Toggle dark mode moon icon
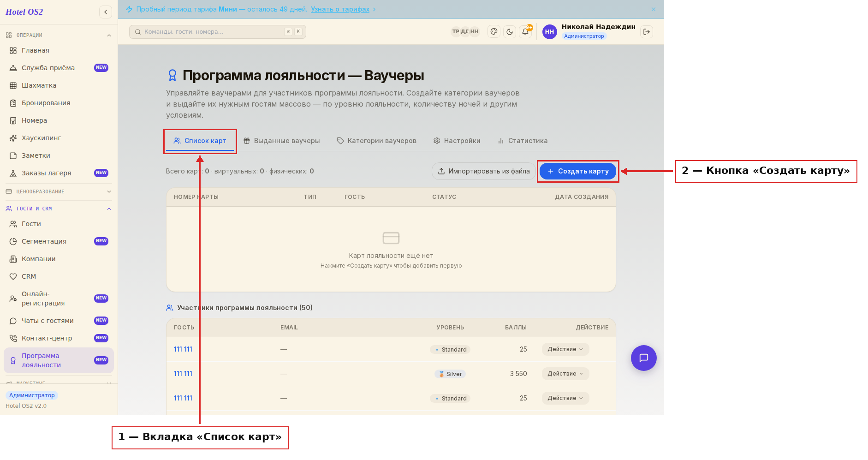 click(x=510, y=32)
